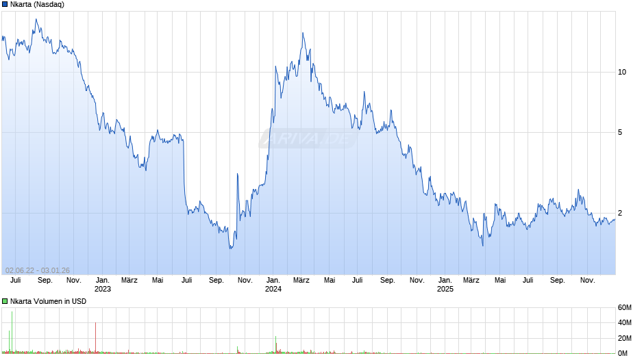This screenshot has width=644, height=360.
Task: Click the price axis label 10
Action: (x=622, y=73)
